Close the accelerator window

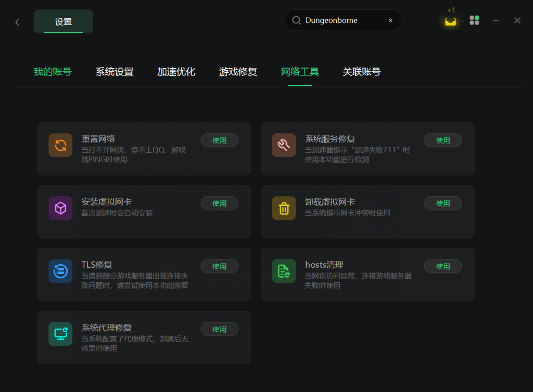pyautogui.click(x=517, y=20)
